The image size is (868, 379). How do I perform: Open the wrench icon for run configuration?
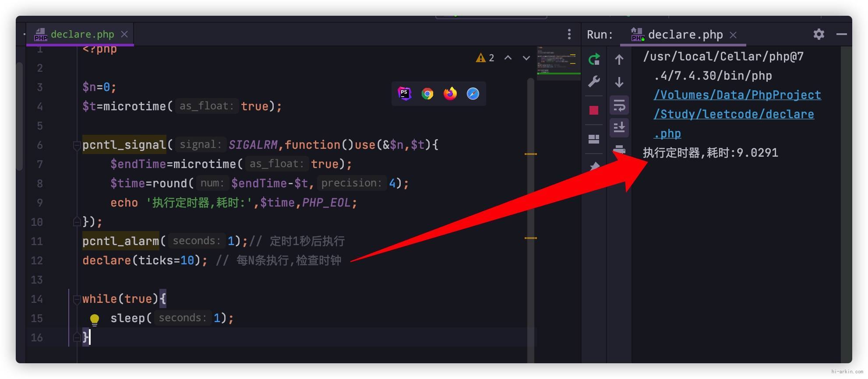coord(594,81)
